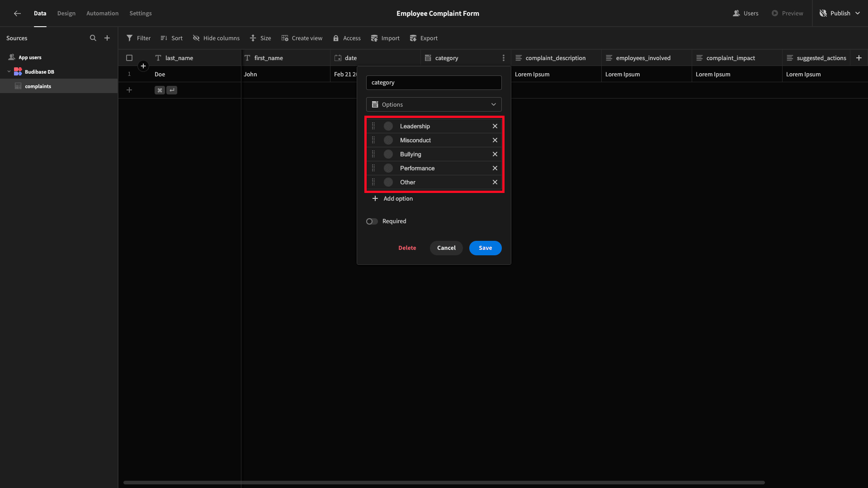Click the Delete button for category field

(407, 248)
